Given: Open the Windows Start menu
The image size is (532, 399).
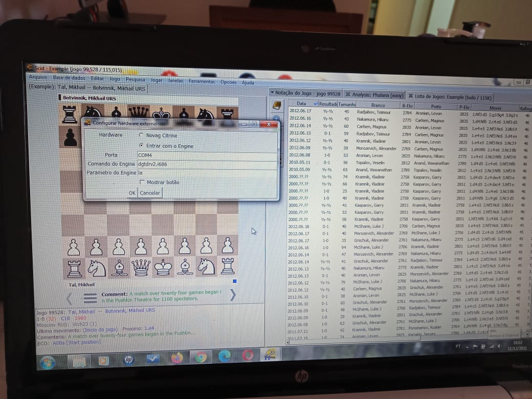Looking at the screenshot, I should 48,363.
